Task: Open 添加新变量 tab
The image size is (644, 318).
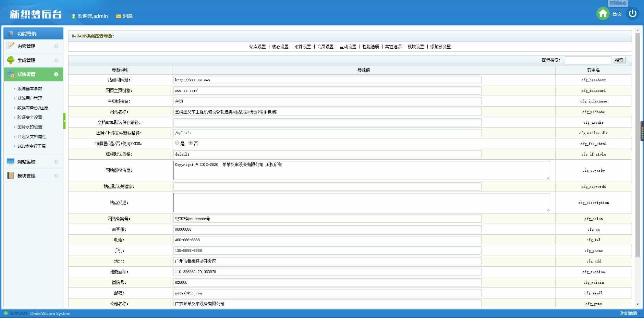Action: (440, 47)
